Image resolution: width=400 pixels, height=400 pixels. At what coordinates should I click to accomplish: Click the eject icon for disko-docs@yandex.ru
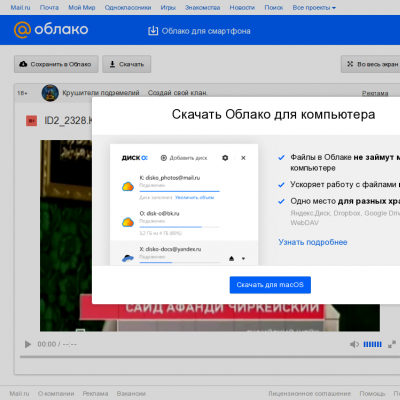[x=232, y=258]
